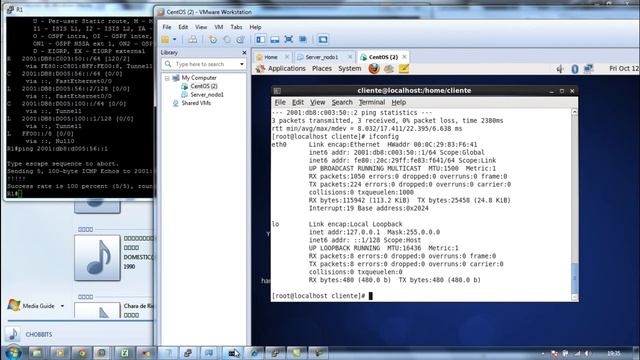640x360 pixels.
Task: Click the console view toolbar icon
Action: coord(323,40)
